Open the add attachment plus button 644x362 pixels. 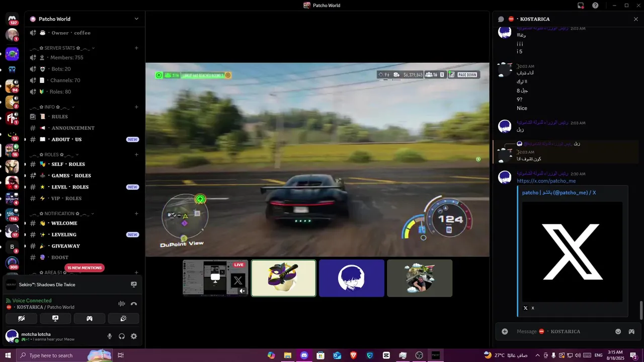point(505,331)
